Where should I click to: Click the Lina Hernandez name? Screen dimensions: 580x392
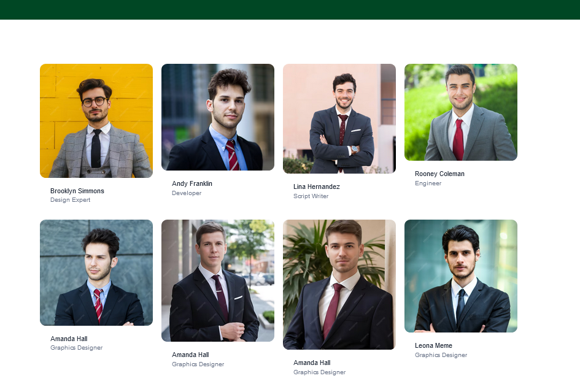317,186
